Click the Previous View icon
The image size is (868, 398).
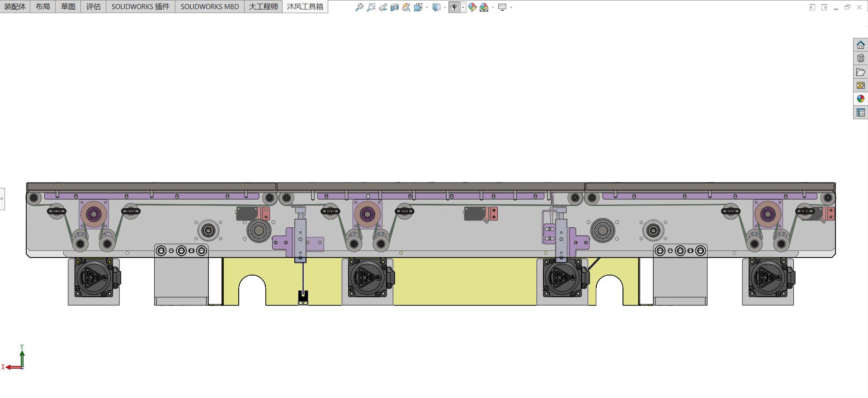(x=383, y=7)
